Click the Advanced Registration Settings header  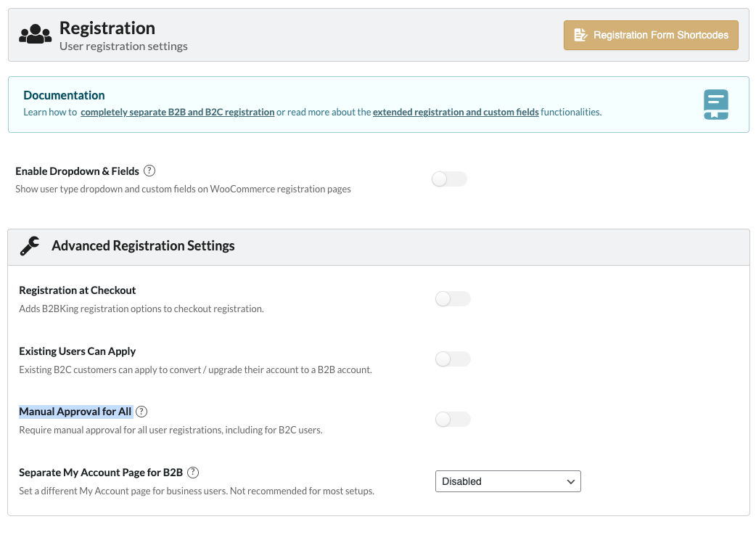coord(143,246)
